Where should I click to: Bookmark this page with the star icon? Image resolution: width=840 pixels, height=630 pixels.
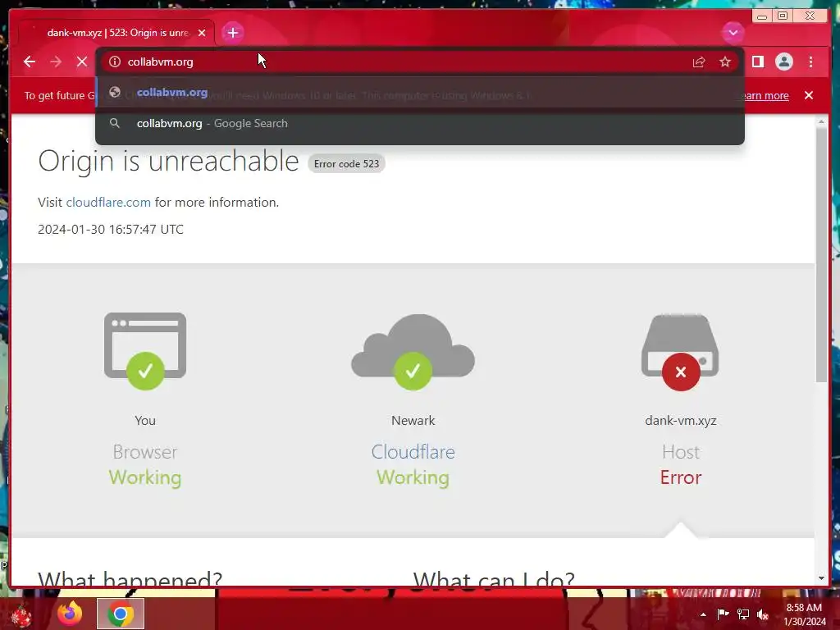point(725,62)
